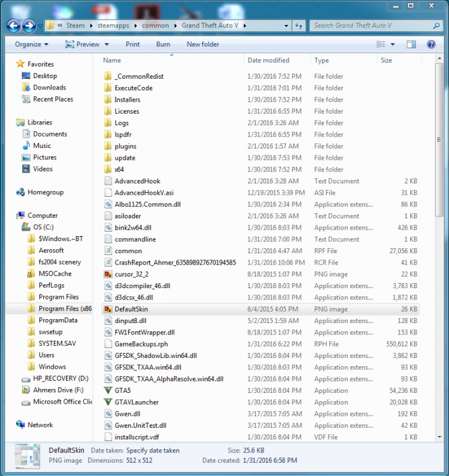Open the Preview button dropdown arrow
The image size is (449, 476).
(107, 44)
